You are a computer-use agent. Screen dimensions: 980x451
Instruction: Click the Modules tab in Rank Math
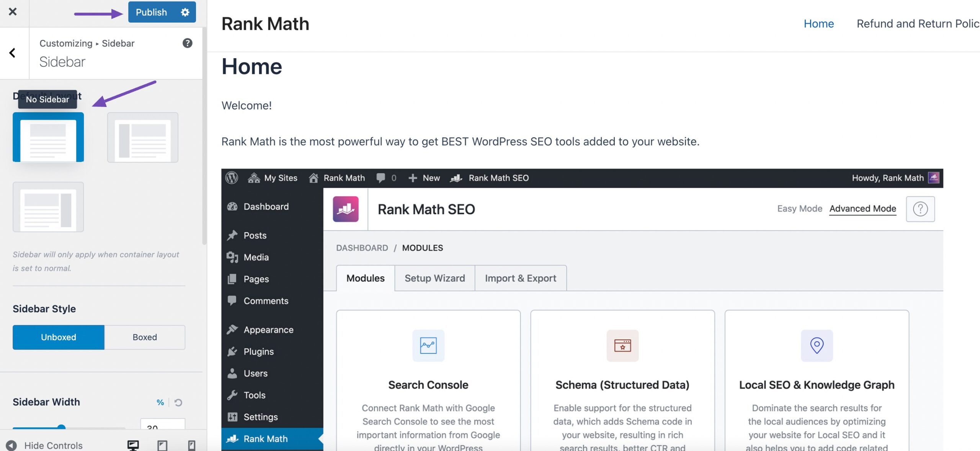tap(366, 278)
